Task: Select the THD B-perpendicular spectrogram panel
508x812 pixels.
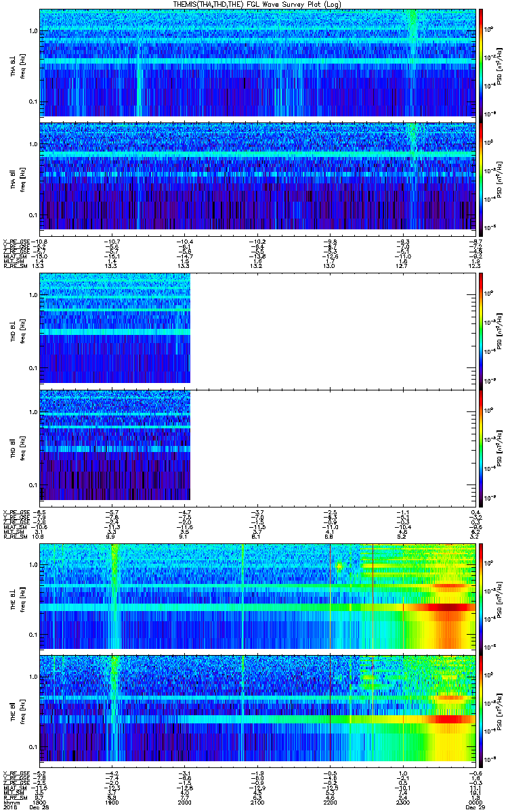Action: [x=257, y=330]
